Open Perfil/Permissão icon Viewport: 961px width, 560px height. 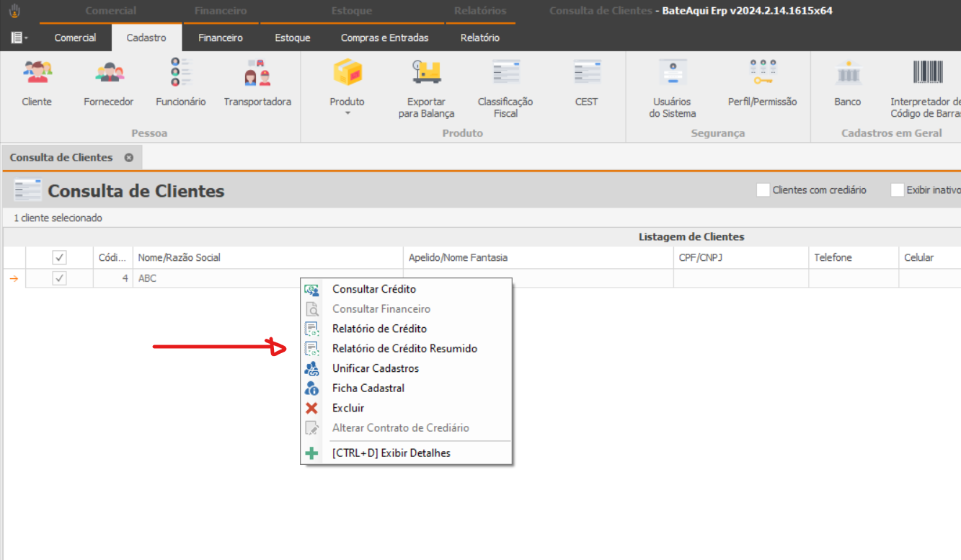(x=763, y=73)
